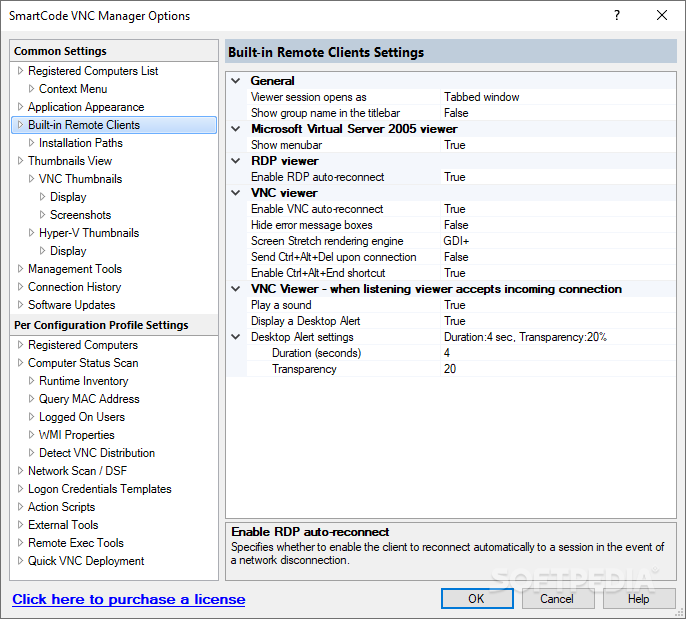Image resolution: width=686 pixels, height=619 pixels.
Task: Open Runtime Inventory settings
Action: click(84, 381)
